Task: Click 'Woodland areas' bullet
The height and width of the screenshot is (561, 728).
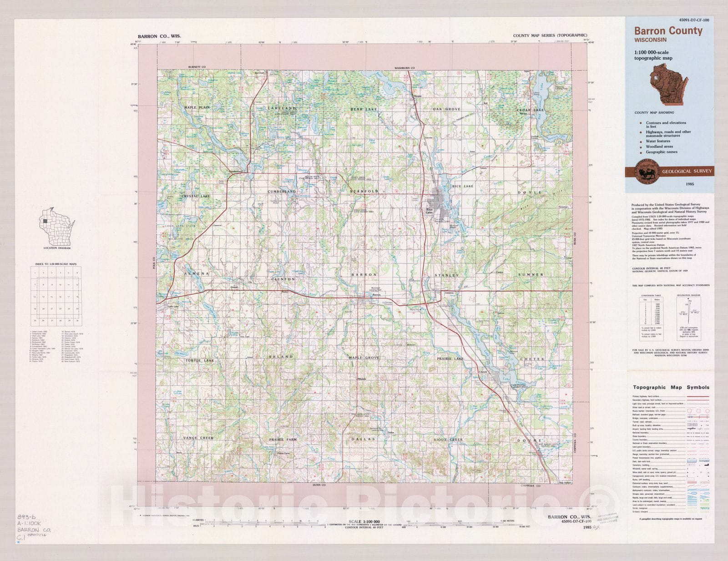Action: pyautogui.click(x=659, y=147)
